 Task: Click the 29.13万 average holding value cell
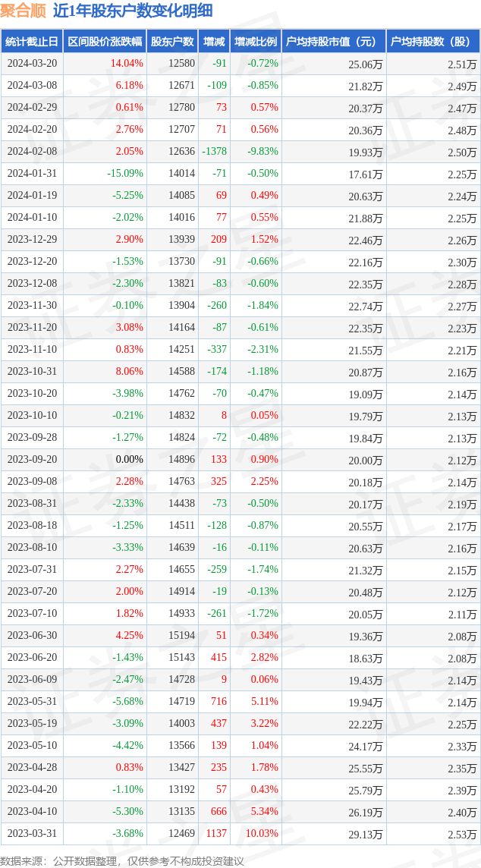tap(366, 835)
